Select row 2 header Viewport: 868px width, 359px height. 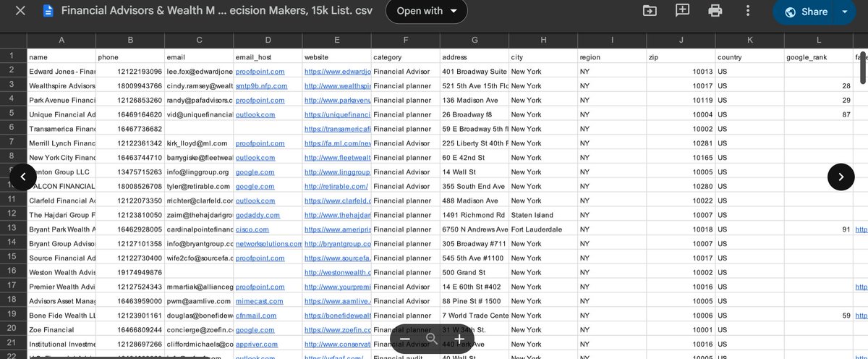[13, 72]
